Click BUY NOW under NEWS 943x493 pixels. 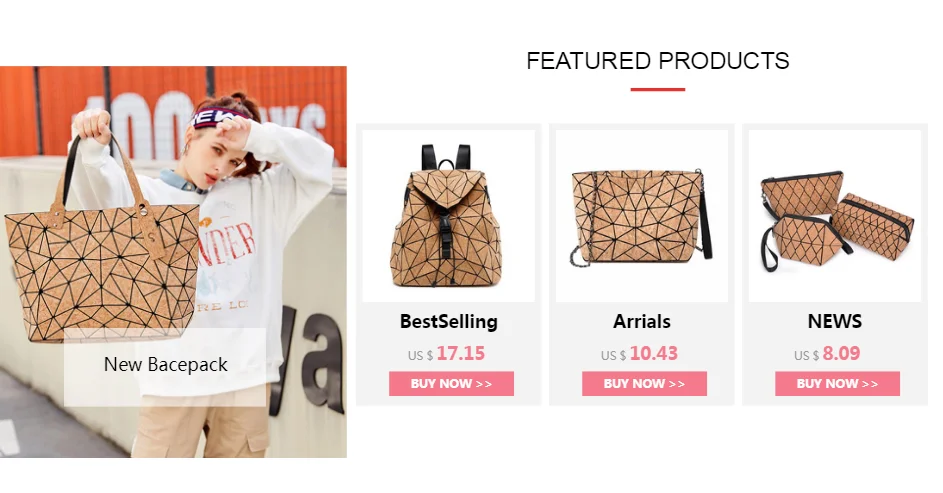point(837,384)
